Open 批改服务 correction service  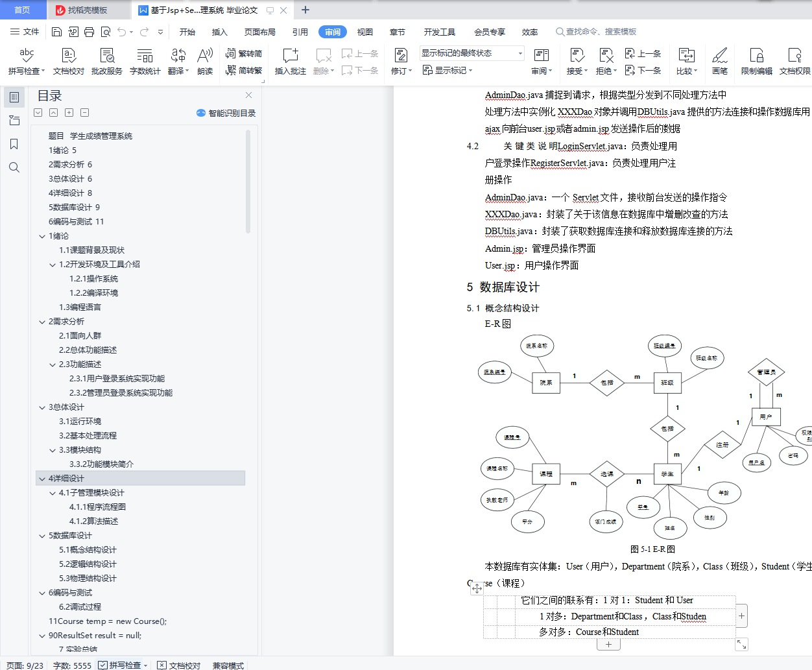107,62
